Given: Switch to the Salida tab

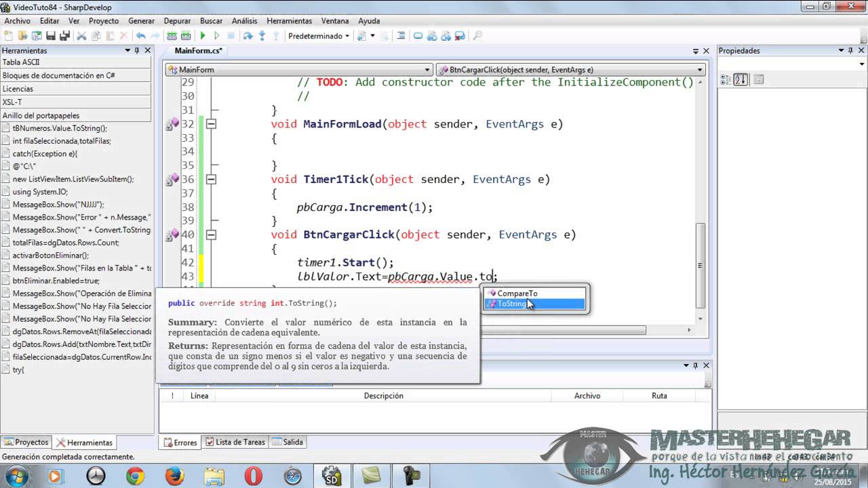Looking at the screenshot, I should (x=288, y=442).
